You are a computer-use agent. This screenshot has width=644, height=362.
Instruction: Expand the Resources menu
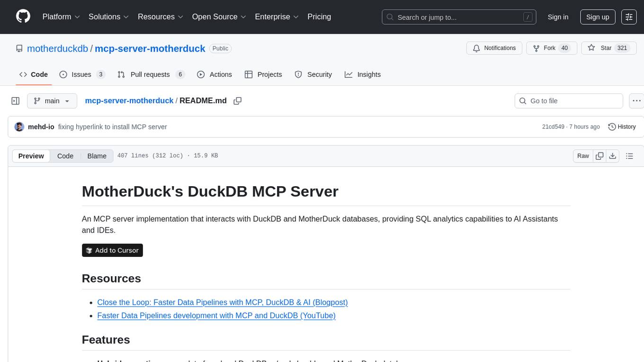coord(161,17)
